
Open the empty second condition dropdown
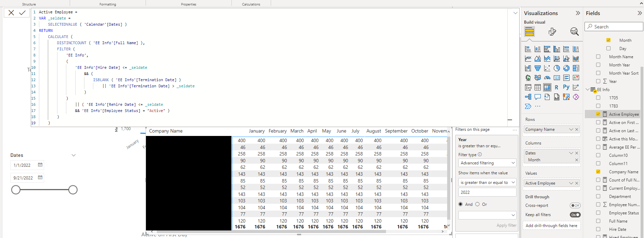[487, 215]
